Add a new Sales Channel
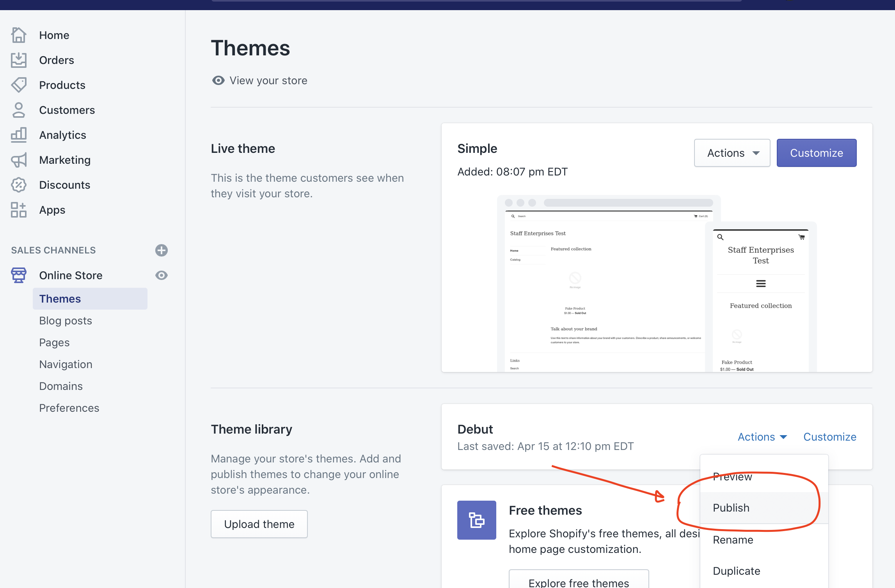 click(x=162, y=250)
